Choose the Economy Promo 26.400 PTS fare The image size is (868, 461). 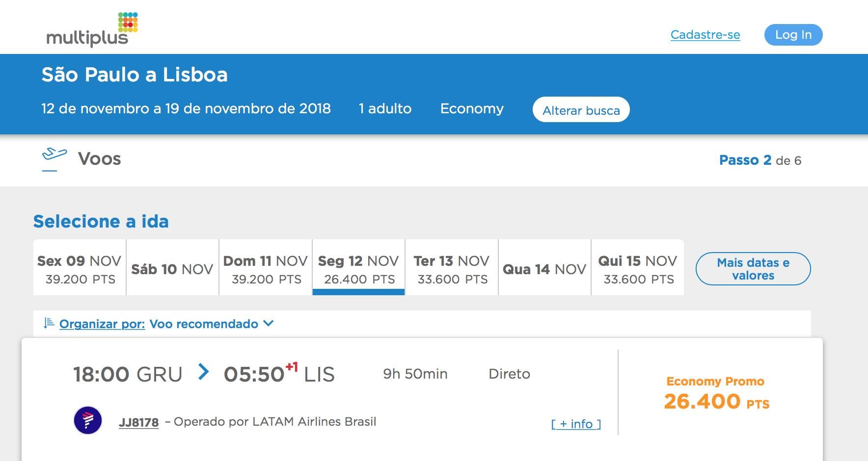tap(716, 393)
